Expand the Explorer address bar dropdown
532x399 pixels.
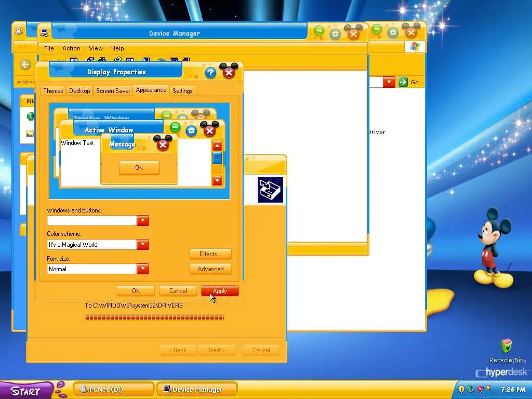[389, 82]
